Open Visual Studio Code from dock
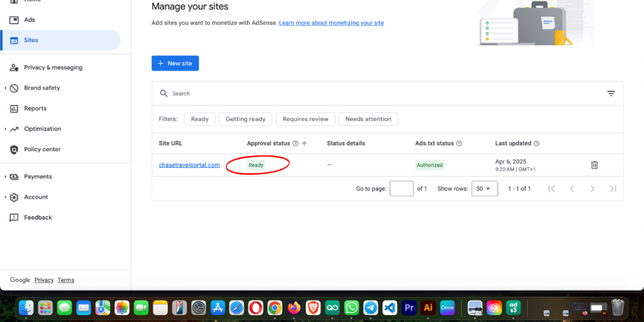The height and width of the screenshot is (322, 644). (x=389, y=307)
